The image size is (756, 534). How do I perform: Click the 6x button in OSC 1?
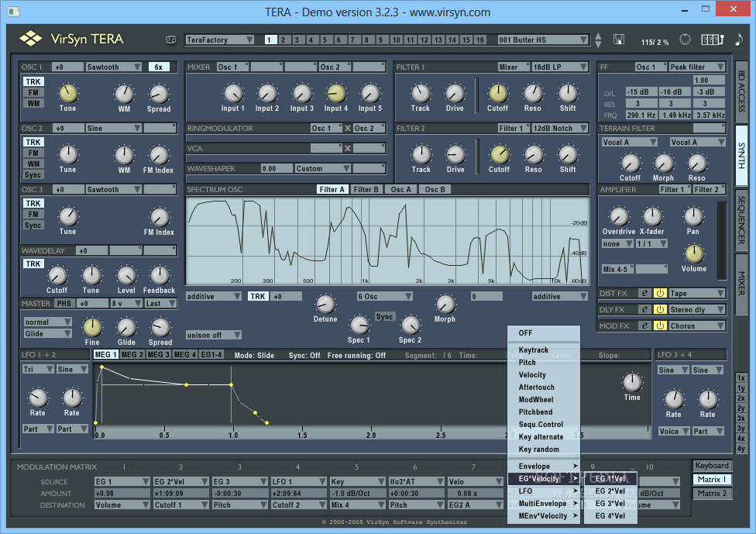click(159, 67)
